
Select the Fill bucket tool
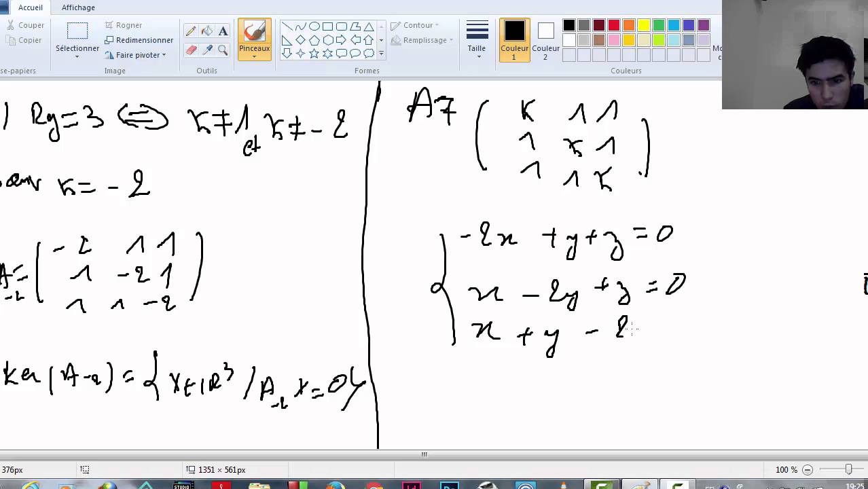tap(207, 31)
